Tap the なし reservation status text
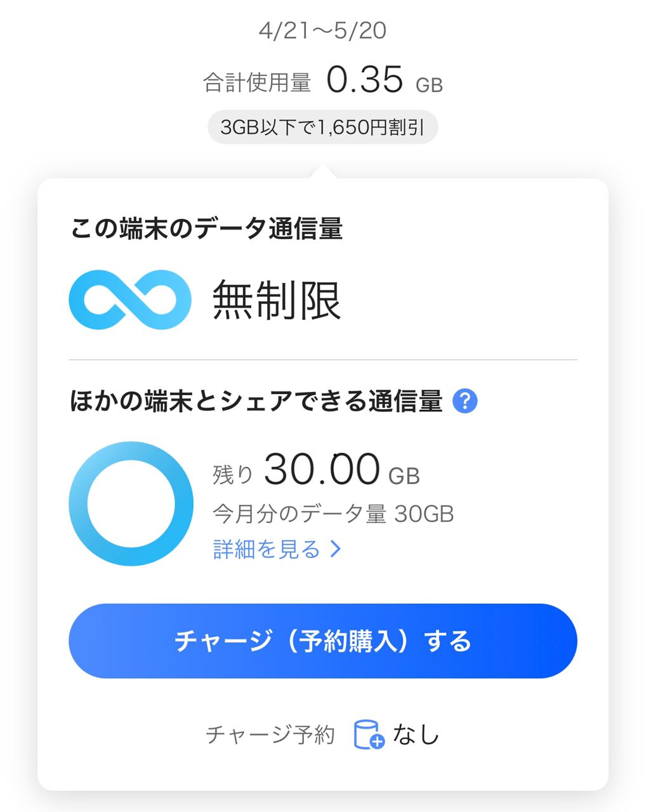The image size is (646, 812). tap(416, 735)
